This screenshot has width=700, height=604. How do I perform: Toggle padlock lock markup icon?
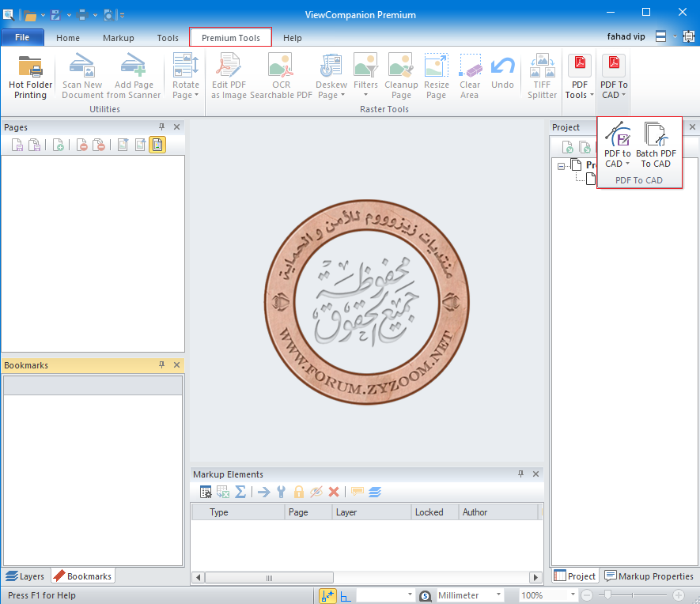click(x=299, y=492)
